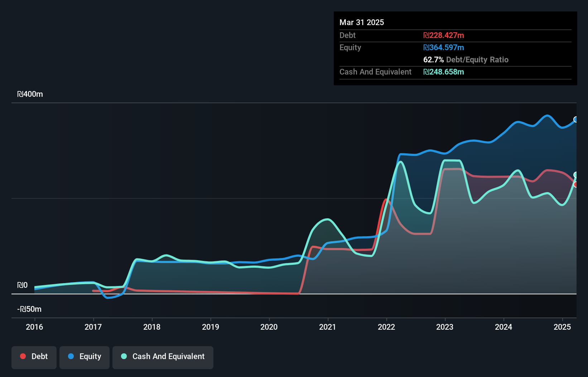
Task: Toggle the Debt series legend button
Action: [x=34, y=357]
